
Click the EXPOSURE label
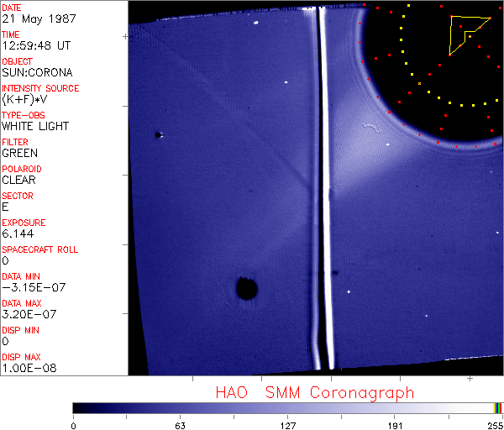pos(24,223)
